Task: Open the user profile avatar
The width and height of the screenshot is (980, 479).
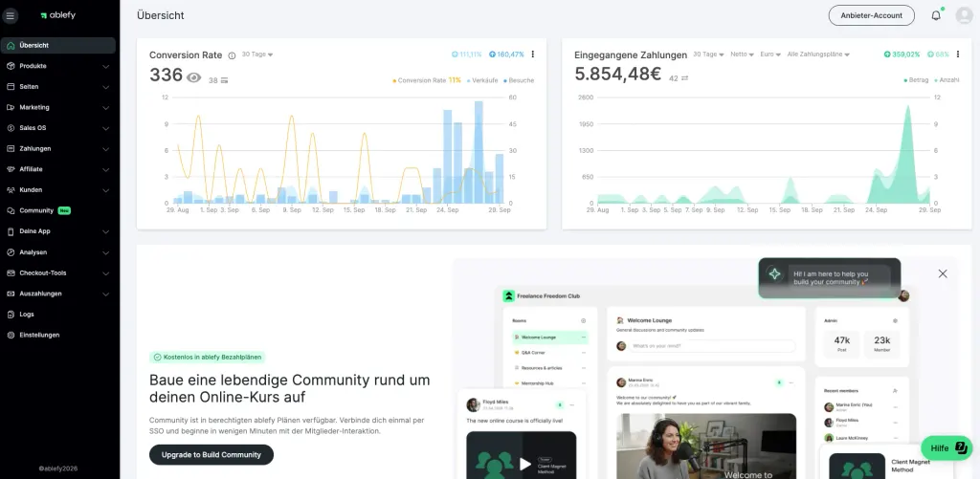Action: (x=965, y=15)
